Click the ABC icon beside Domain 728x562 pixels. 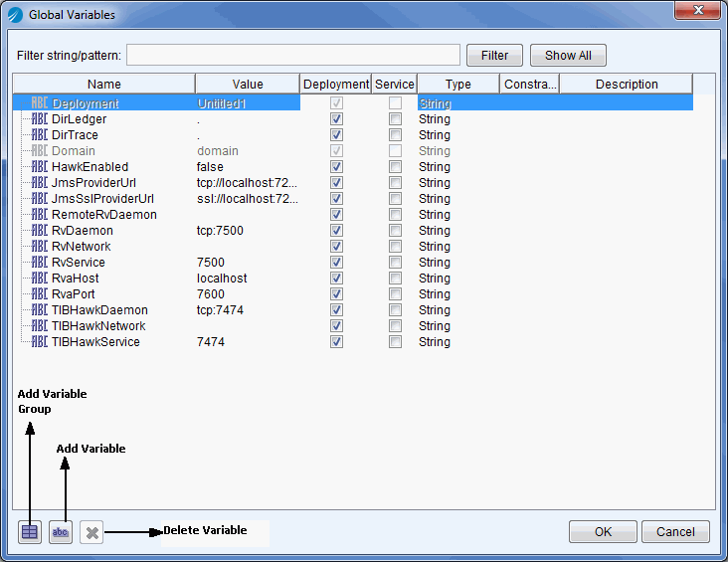[40, 151]
